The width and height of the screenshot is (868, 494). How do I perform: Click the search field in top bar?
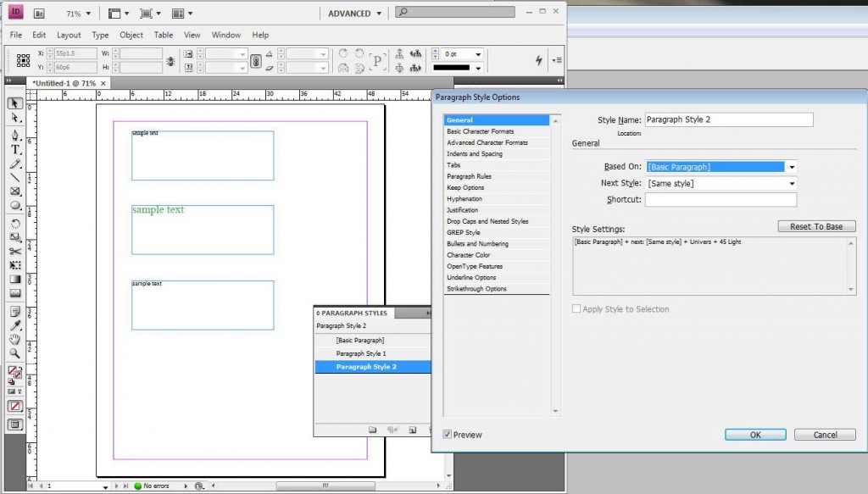click(455, 12)
